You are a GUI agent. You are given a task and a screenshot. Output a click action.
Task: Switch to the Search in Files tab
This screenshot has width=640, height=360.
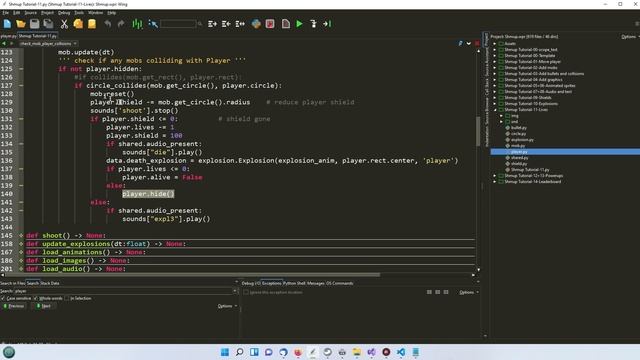tap(12, 283)
